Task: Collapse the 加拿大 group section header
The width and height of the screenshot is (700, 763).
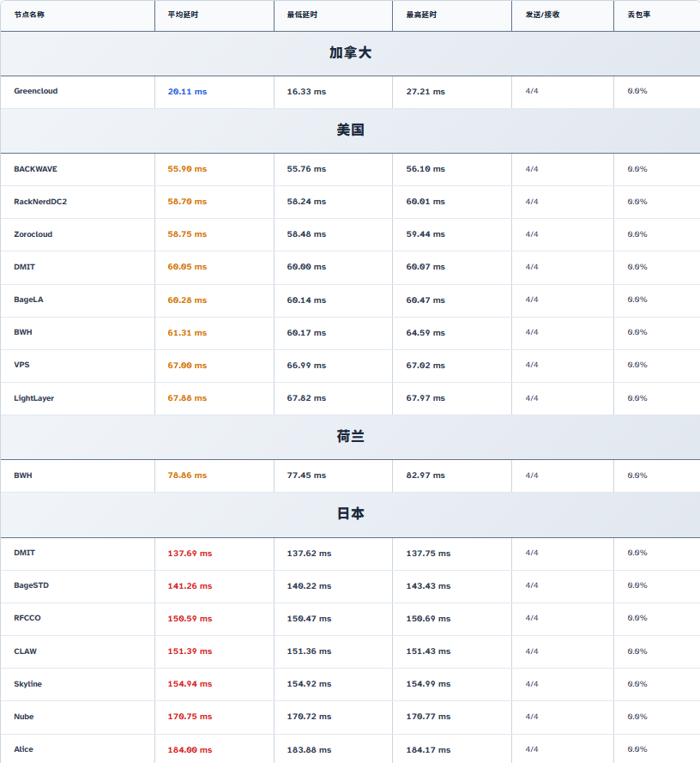Action: point(350,53)
